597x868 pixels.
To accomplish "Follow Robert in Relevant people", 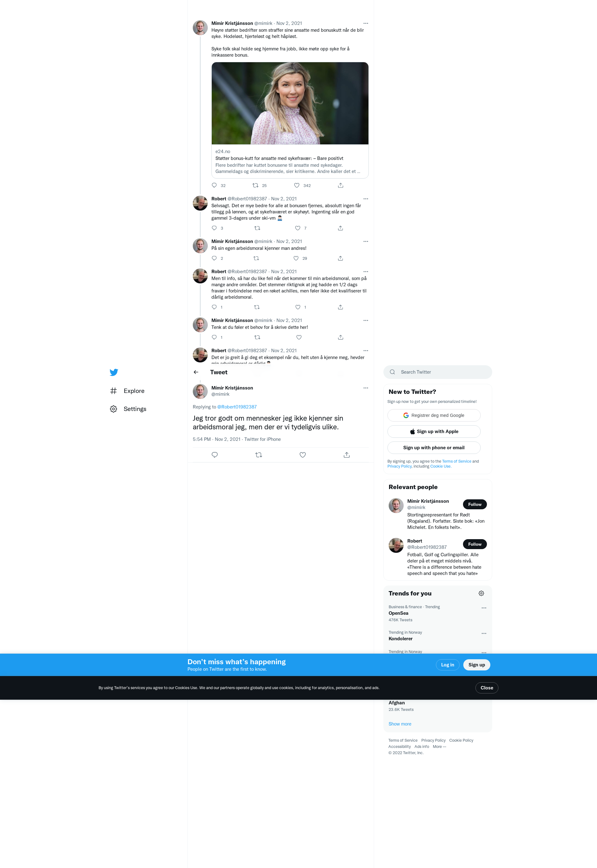I will coord(475,544).
